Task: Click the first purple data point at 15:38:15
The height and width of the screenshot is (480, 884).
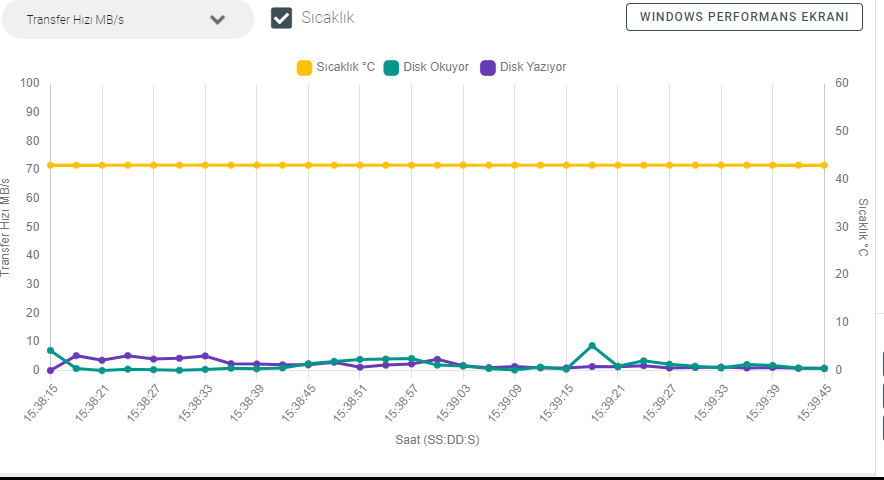Action: pos(50,370)
